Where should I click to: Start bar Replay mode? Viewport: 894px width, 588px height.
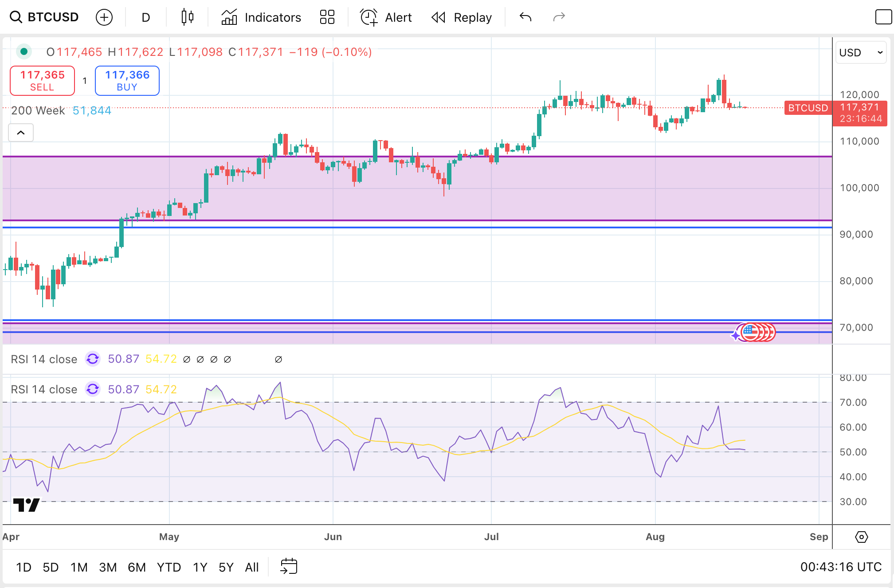[462, 17]
